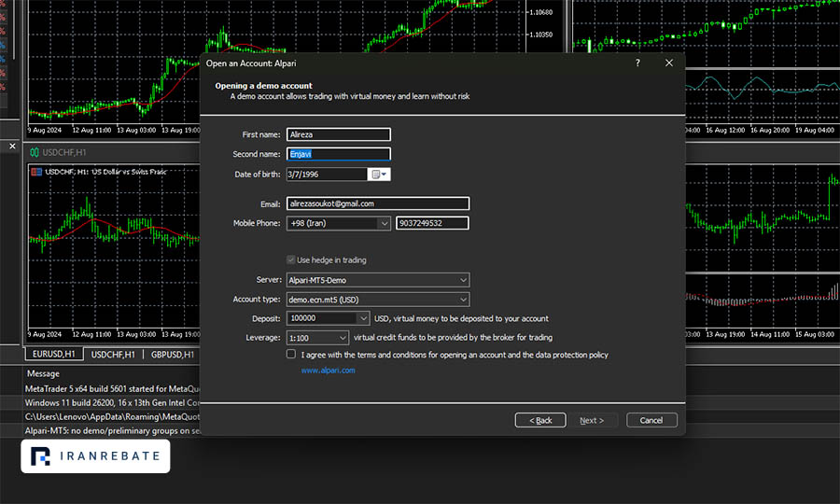Open the Server dropdown Alpari-MT5-Demo
The height and width of the screenshot is (504, 840).
[378, 280]
